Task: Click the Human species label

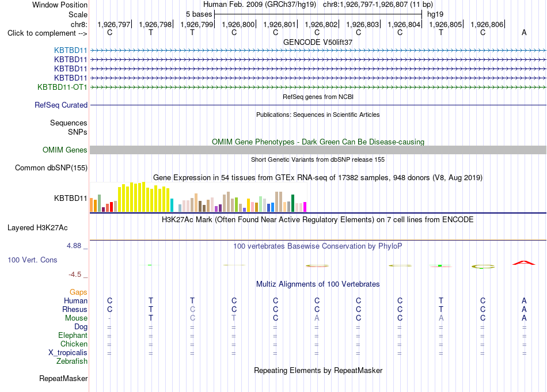Action: [x=75, y=301]
